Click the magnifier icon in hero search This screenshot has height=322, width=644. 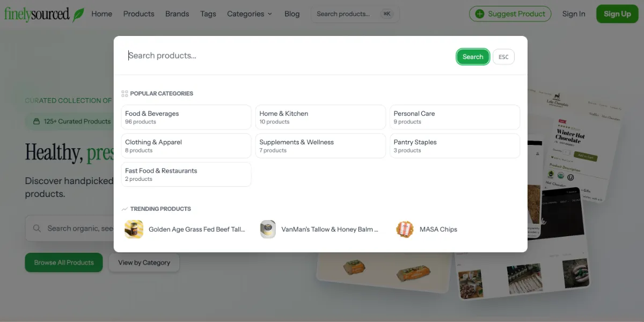(37, 229)
